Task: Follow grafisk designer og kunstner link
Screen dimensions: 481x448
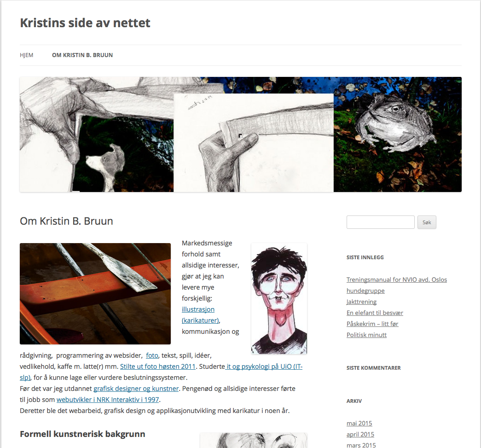Action: 136,389
